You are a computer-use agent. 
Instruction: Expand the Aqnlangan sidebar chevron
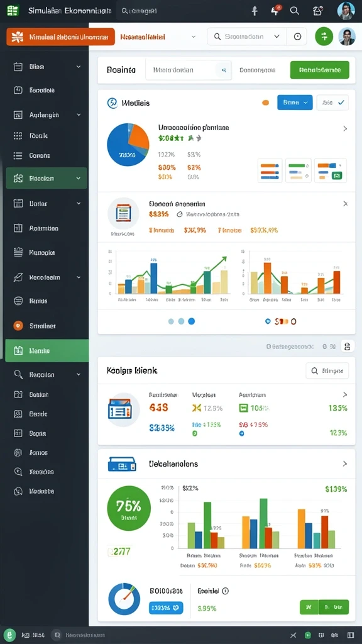79,115
